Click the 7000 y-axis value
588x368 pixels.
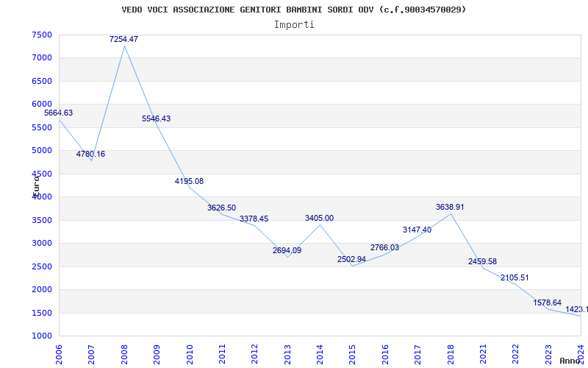click(x=42, y=58)
